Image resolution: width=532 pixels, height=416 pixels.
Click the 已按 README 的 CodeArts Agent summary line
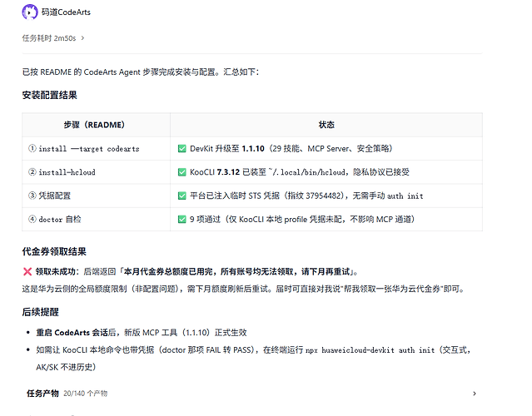pos(141,72)
